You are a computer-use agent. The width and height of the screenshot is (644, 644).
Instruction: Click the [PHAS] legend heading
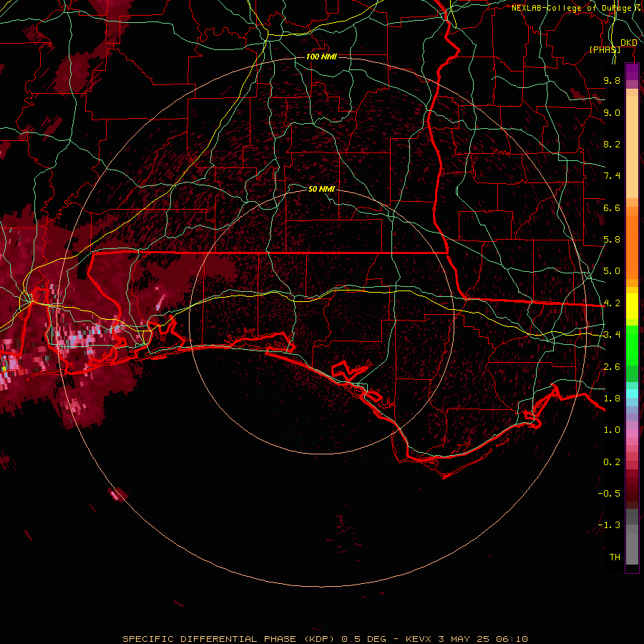(605, 49)
